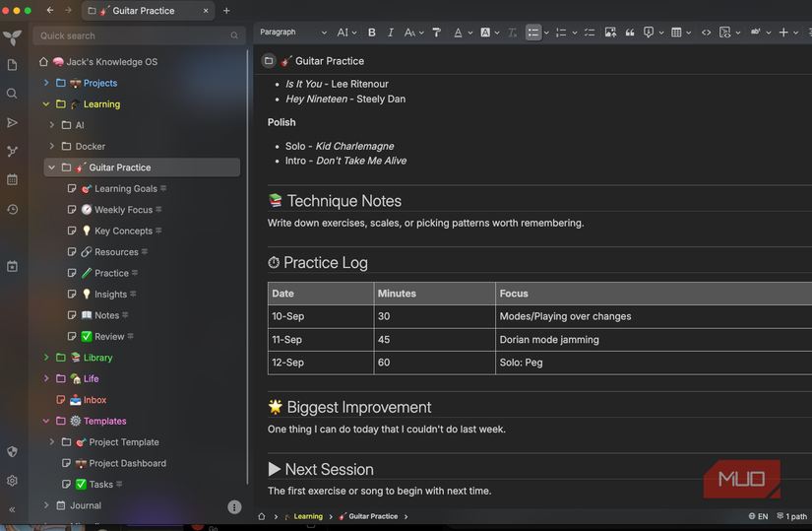
Task: Create a new note from sidebar
Action: point(12,65)
